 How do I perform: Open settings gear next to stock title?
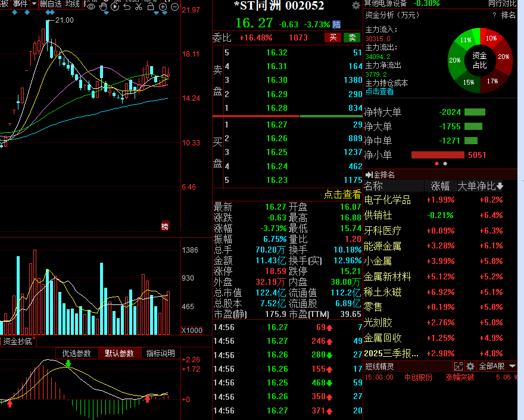356,5
